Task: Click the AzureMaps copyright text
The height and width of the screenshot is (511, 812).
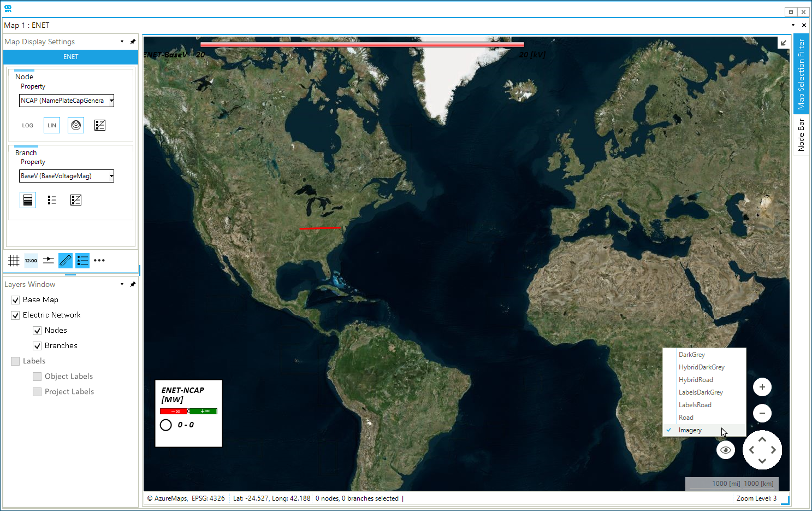Action: point(168,498)
